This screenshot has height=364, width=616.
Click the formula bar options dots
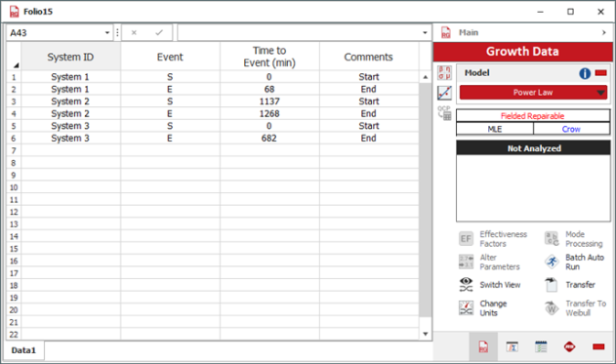pyautogui.click(x=117, y=32)
